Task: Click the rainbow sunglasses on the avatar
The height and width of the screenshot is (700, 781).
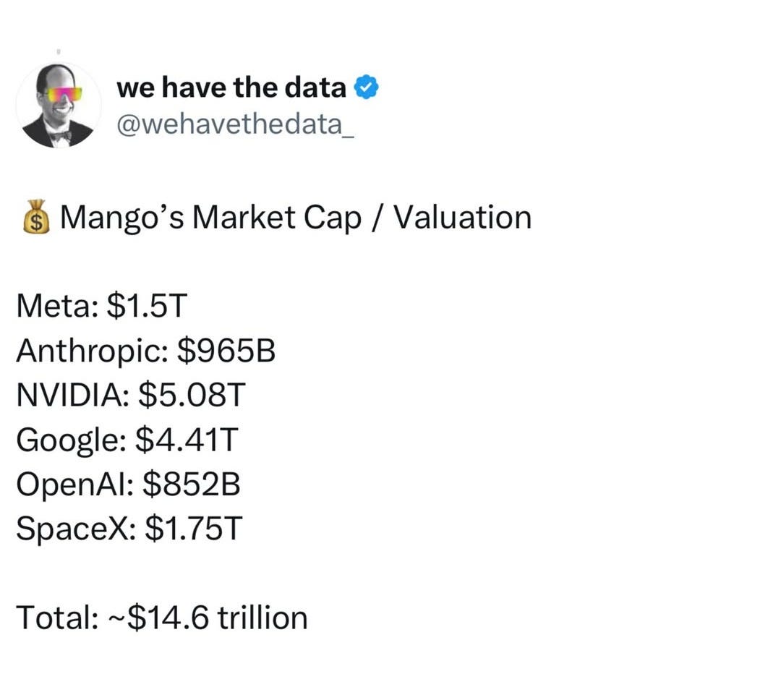Action: (63, 94)
